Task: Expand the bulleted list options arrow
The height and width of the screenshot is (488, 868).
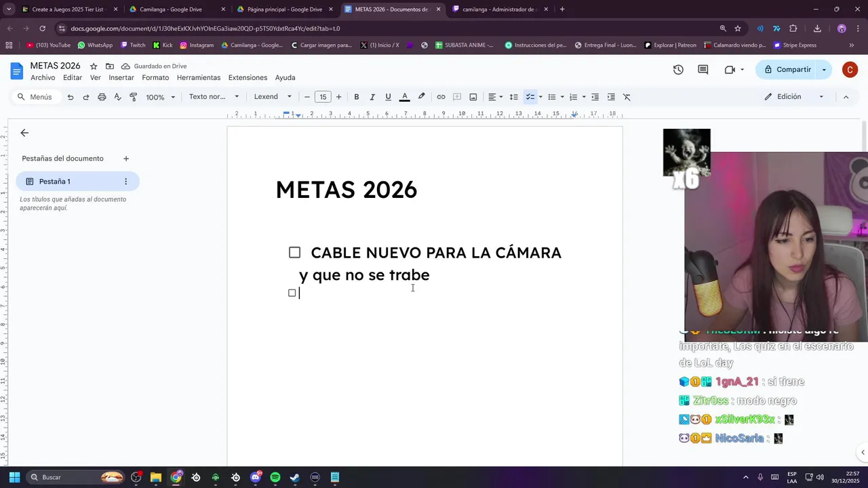Action: click(x=562, y=97)
